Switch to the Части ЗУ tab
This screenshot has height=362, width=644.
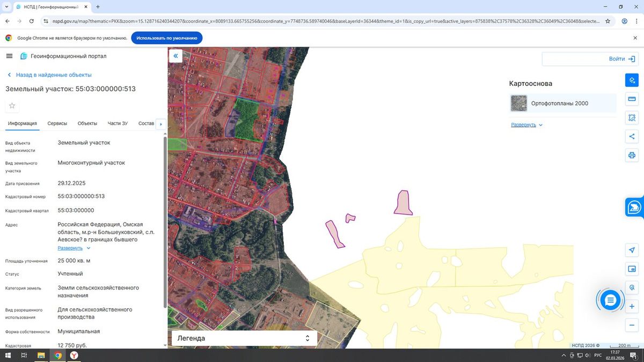118,123
